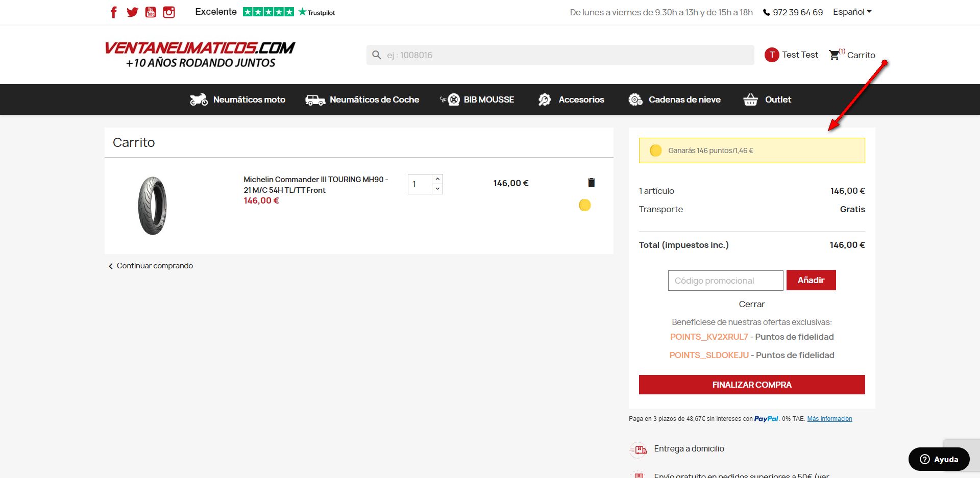Screen dimensions: 980x478
Task: Click the red unit price 146,00 €
Action: pos(261,200)
